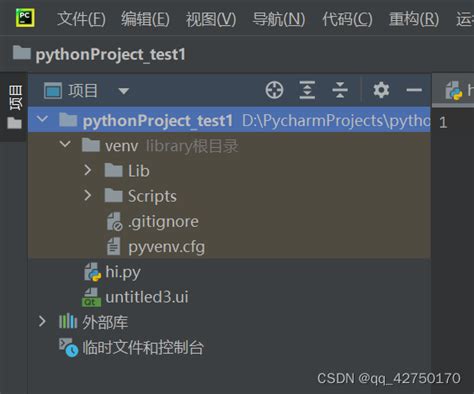Expand the Scripts folder
The height and width of the screenshot is (394, 474).
[88, 195]
